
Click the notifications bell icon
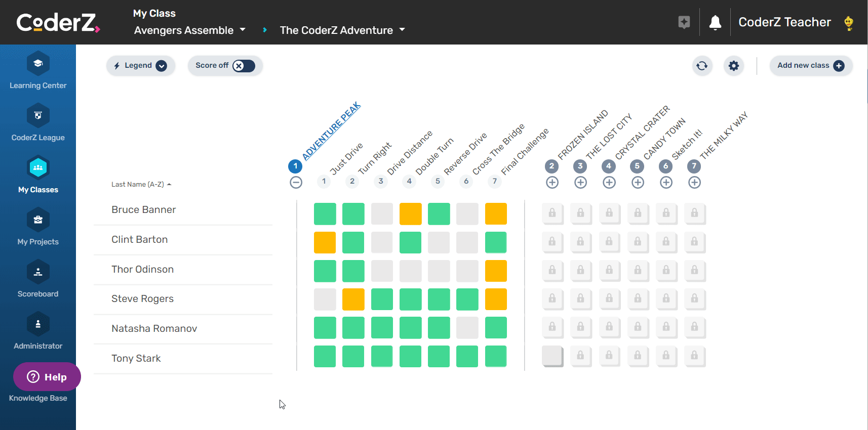tap(715, 23)
